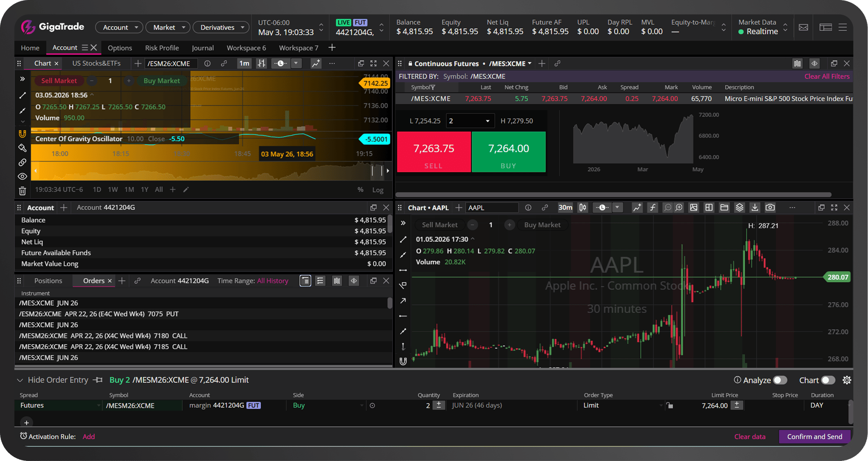Open the Derivatives dropdown menu
Screen dimensions: 868x461
click(x=221, y=27)
